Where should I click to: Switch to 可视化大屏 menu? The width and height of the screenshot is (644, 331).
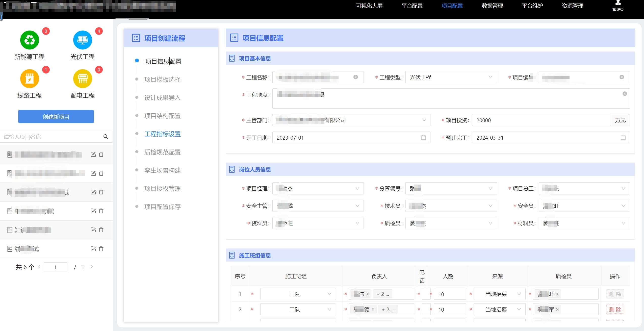pyautogui.click(x=369, y=6)
